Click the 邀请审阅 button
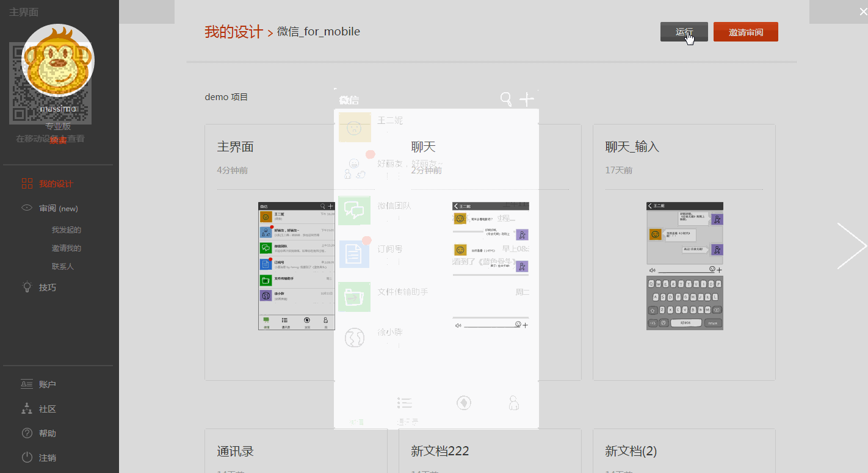This screenshot has height=473, width=868. (745, 31)
